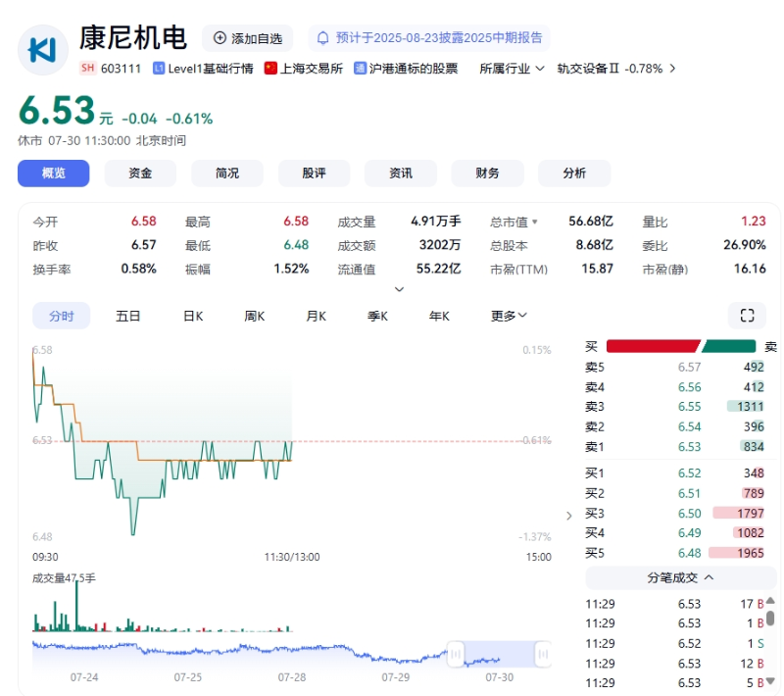Click the bell icon for report reminder

tap(322, 38)
